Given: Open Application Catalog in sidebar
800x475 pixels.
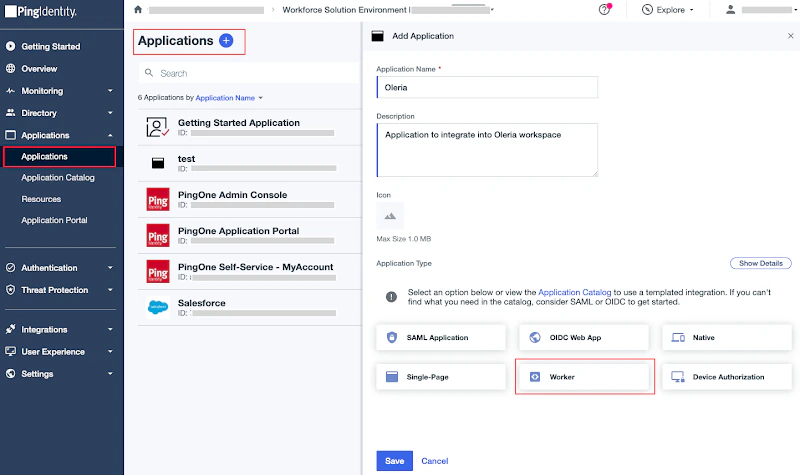Looking at the screenshot, I should [x=58, y=178].
